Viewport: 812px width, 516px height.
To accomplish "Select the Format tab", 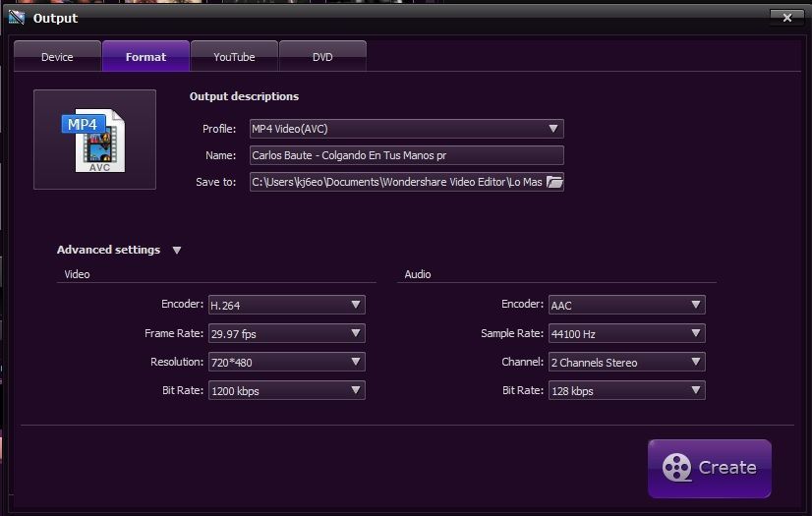I will (145, 57).
